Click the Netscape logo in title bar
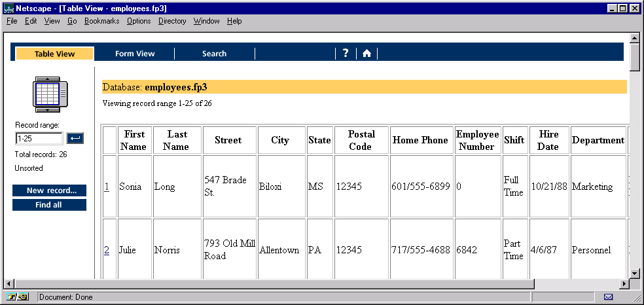 click(x=9, y=9)
